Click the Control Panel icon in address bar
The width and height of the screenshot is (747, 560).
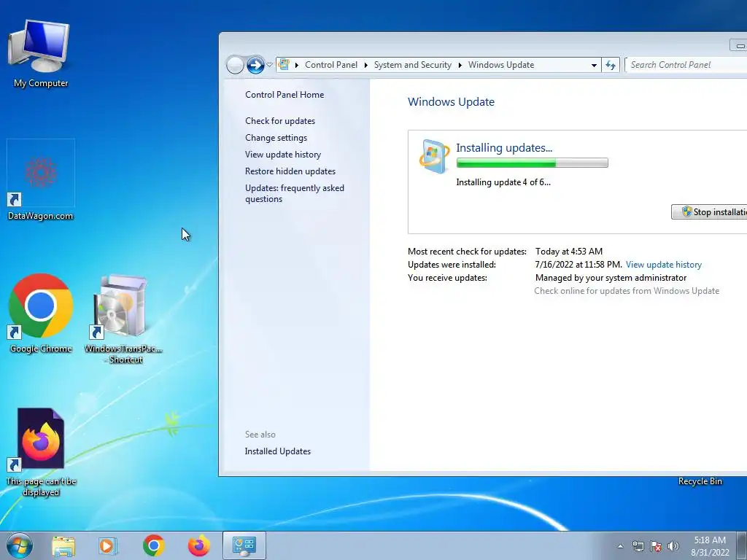pos(284,64)
